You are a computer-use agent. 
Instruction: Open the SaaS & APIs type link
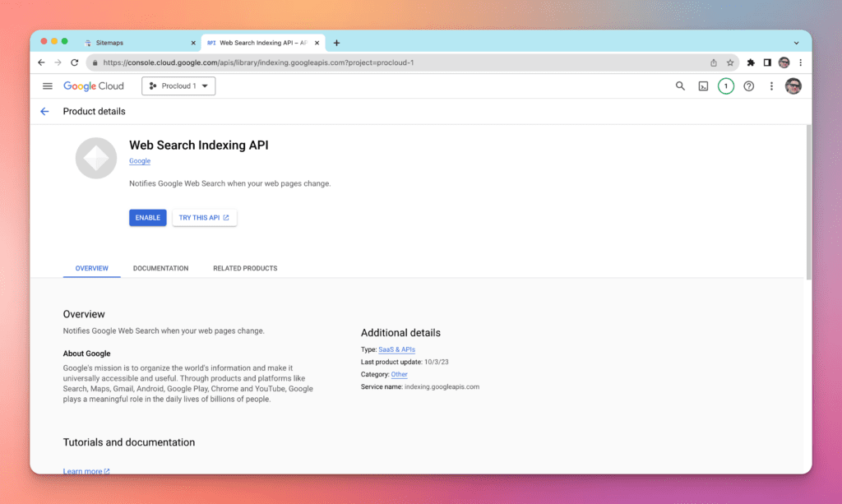click(396, 349)
